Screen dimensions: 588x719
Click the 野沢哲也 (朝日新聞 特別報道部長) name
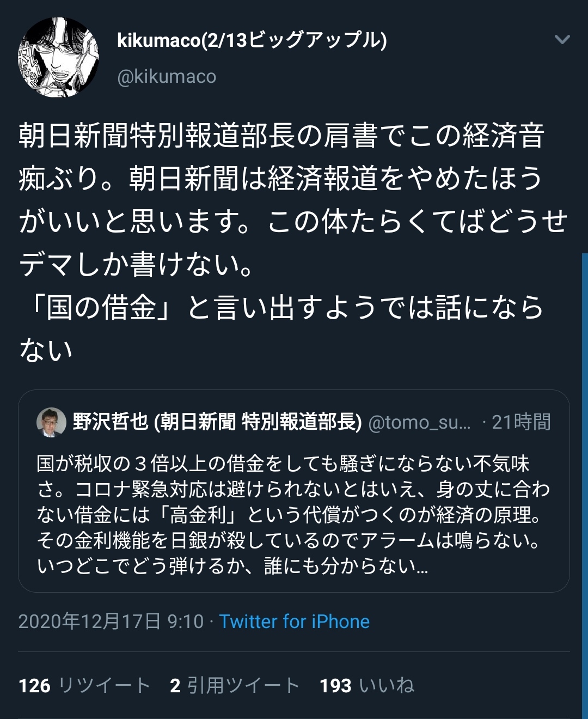217,422
